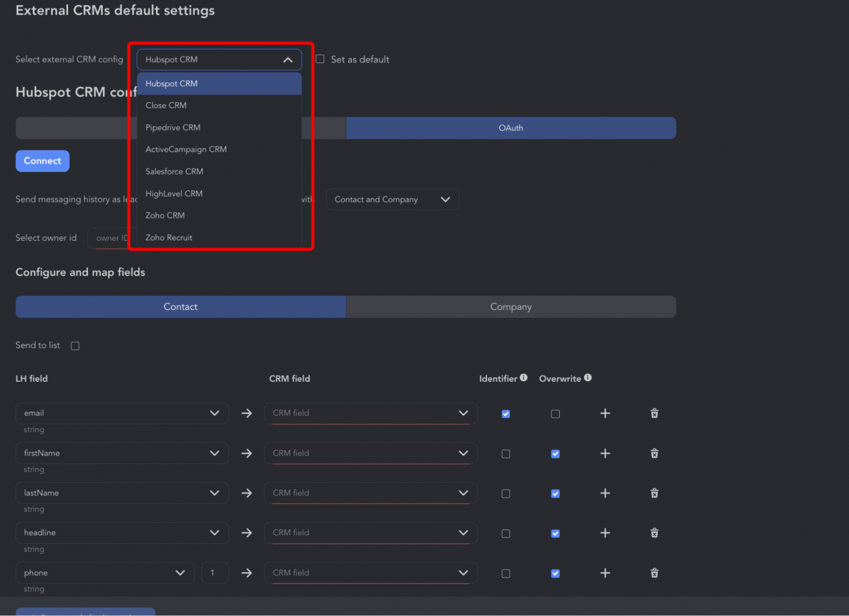The image size is (849, 616).
Task: Enable the Send to list checkbox
Action: tap(75, 345)
